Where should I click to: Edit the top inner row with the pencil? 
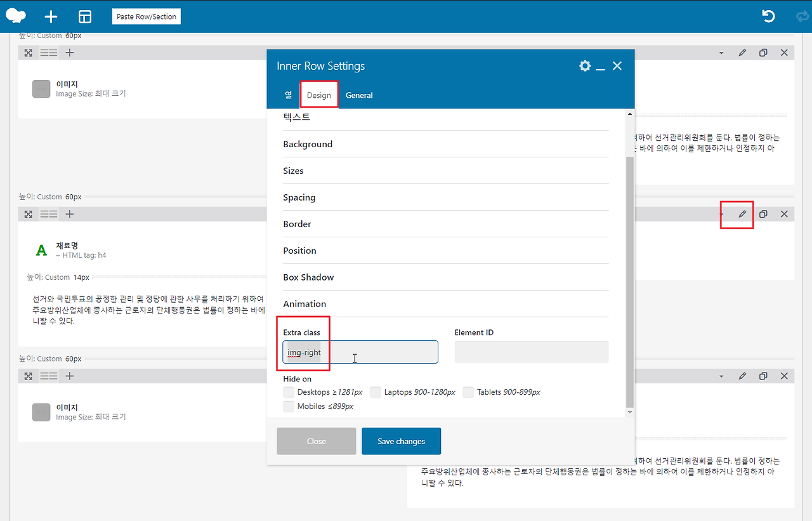[x=742, y=53]
